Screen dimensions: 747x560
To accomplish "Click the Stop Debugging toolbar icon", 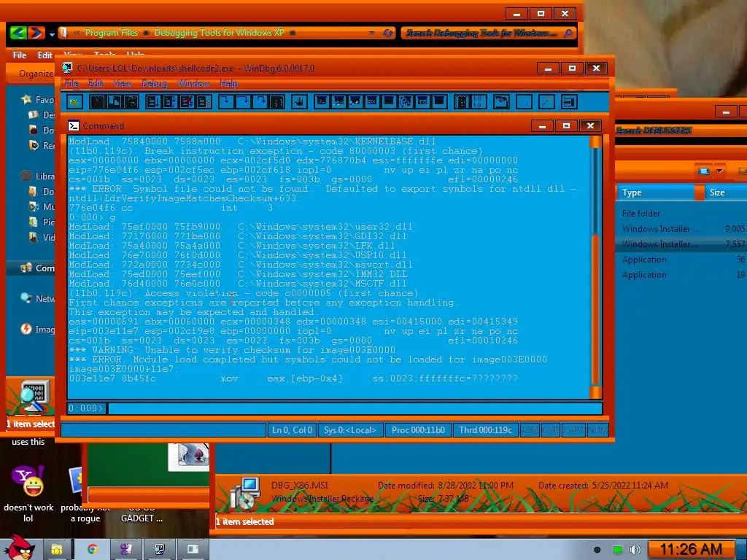I will (x=186, y=102).
